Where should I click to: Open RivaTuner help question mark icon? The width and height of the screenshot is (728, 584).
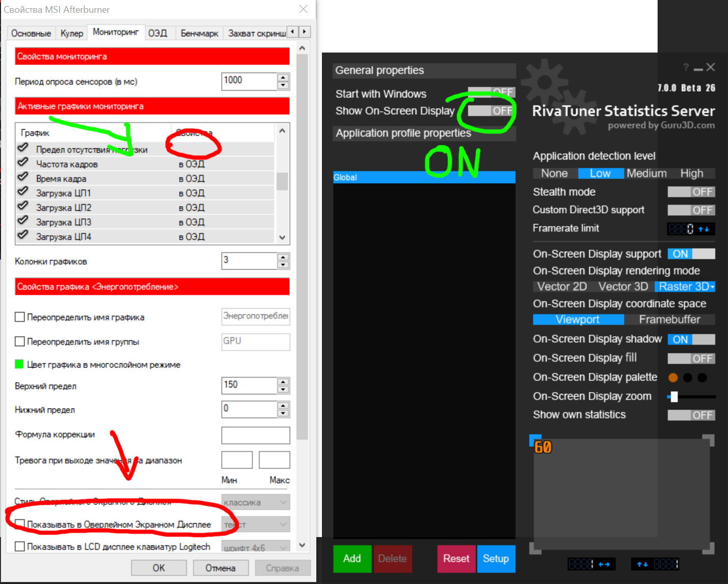(x=686, y=67)
